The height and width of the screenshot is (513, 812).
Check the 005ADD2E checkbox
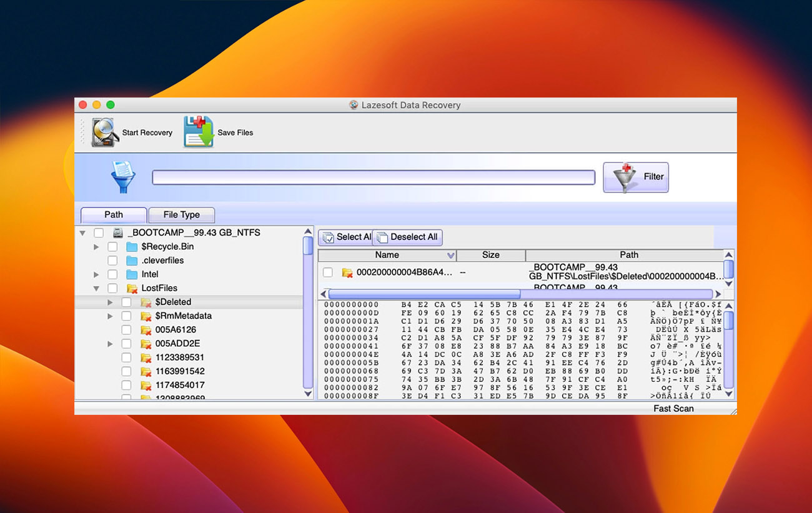126,343
